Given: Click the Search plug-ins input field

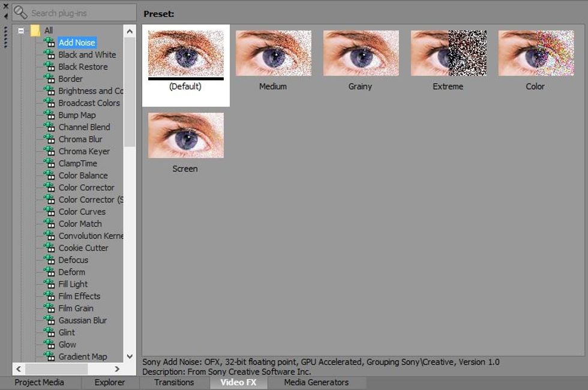Looking at the screenshot, I should [x=78, y=12].
